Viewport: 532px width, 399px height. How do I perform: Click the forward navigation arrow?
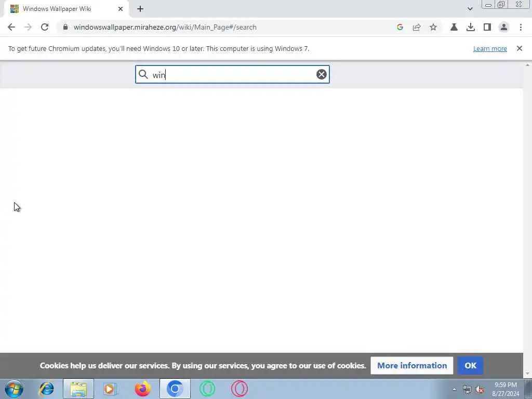click(28, 27)
